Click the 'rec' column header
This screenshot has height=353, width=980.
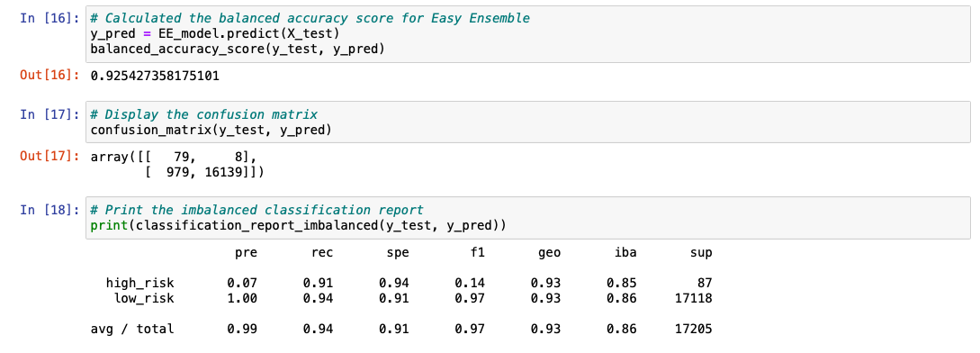click(x=322, y=253)
